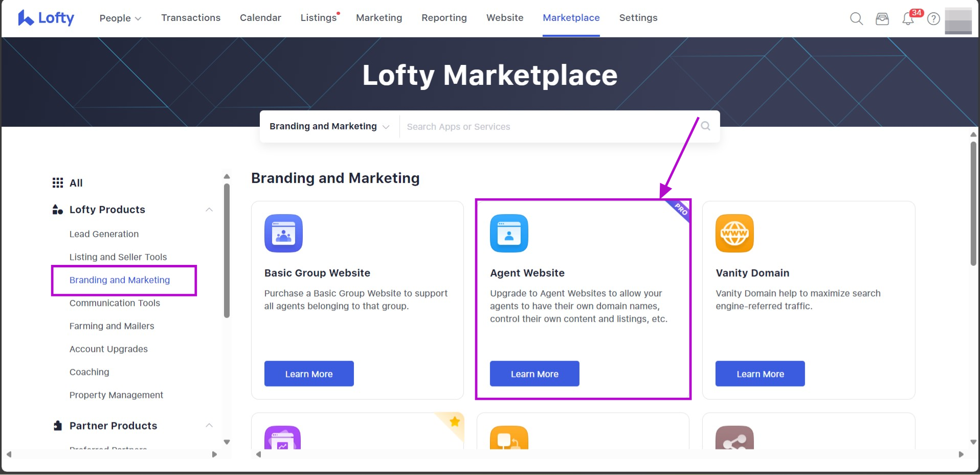
Task: Open the Calendar tab
Action: pos(260,18)
